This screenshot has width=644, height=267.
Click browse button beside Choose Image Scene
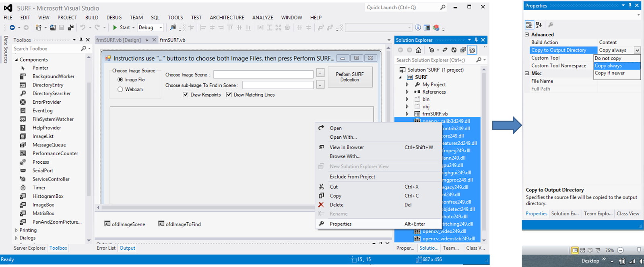pos(320,73)
